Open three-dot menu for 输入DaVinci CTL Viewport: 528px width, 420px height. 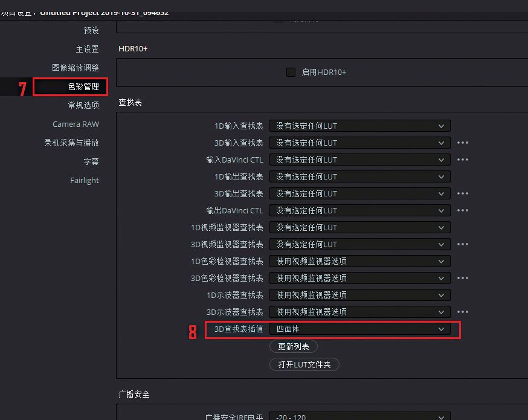(462, 160)
